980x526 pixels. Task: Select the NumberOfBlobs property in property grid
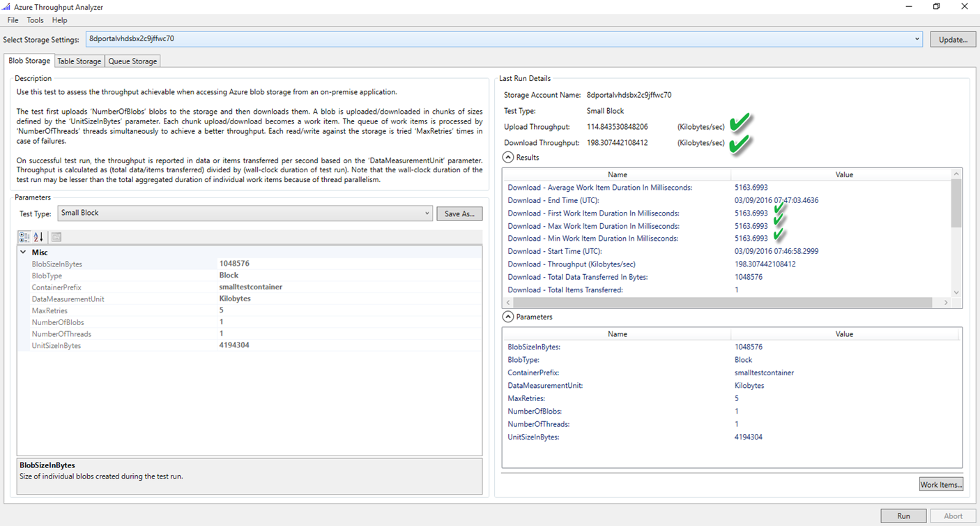coord(250,322)
